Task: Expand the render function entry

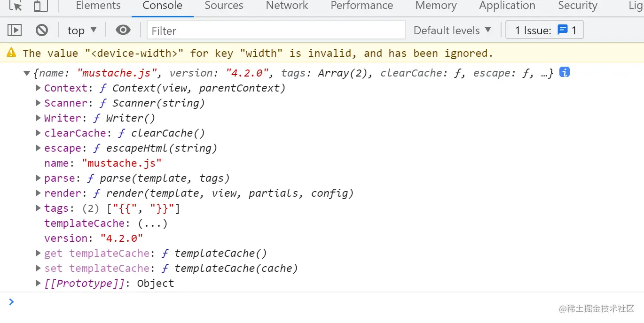Action: 39,193
